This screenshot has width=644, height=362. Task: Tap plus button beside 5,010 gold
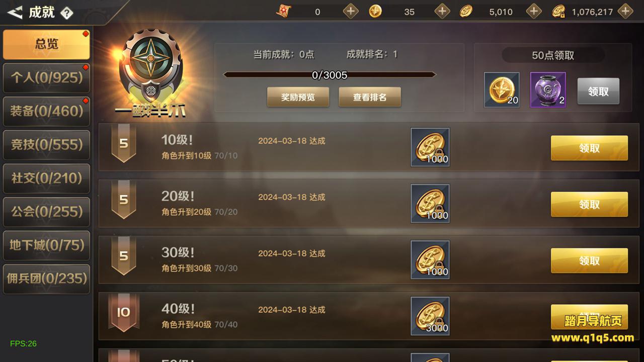(x=534, y=11)
